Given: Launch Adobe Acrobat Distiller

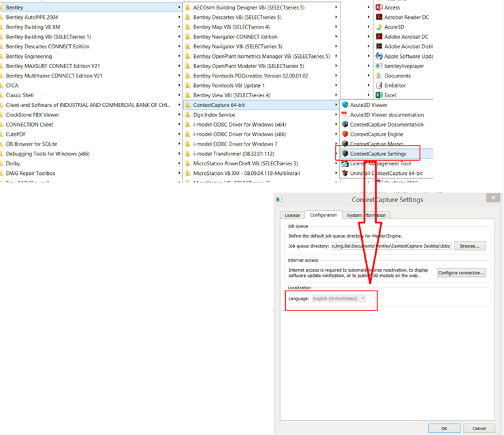Looking at the screenshot, I should point(404,46).
